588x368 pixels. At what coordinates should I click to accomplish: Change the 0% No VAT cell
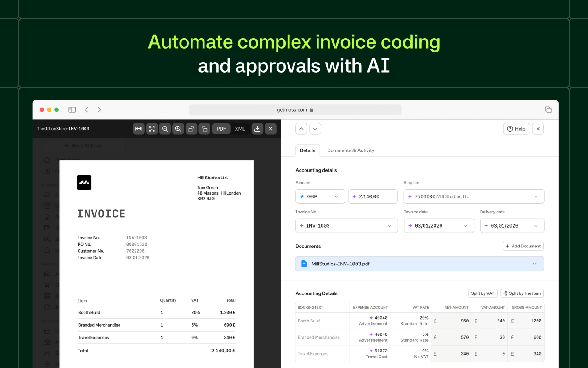tap(412, 354)
